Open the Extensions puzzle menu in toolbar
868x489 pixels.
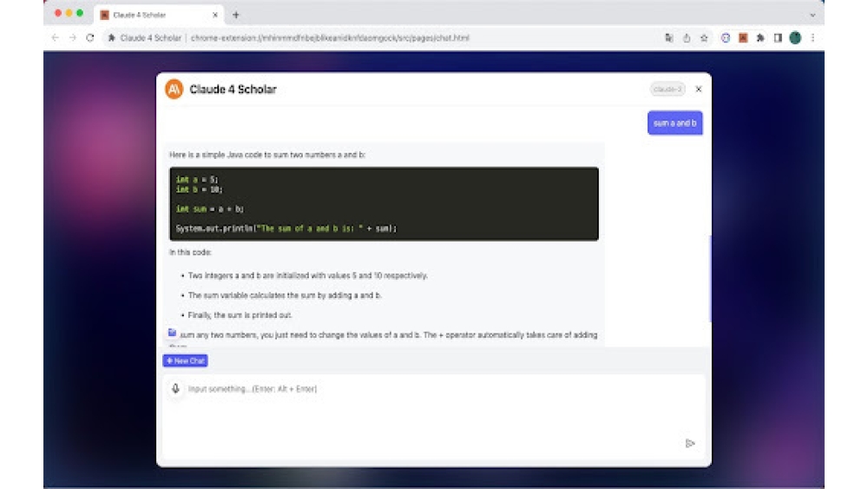point(760,37)
